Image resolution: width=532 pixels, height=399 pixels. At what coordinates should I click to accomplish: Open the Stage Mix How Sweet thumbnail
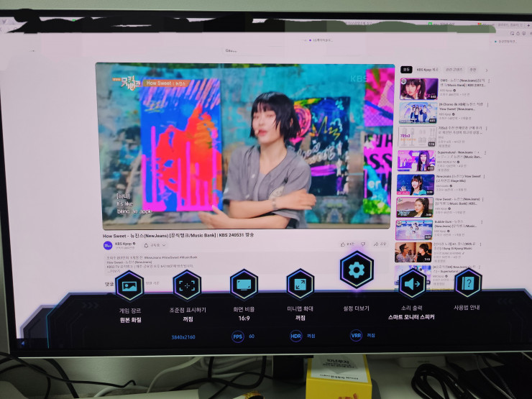pos(416,185)
